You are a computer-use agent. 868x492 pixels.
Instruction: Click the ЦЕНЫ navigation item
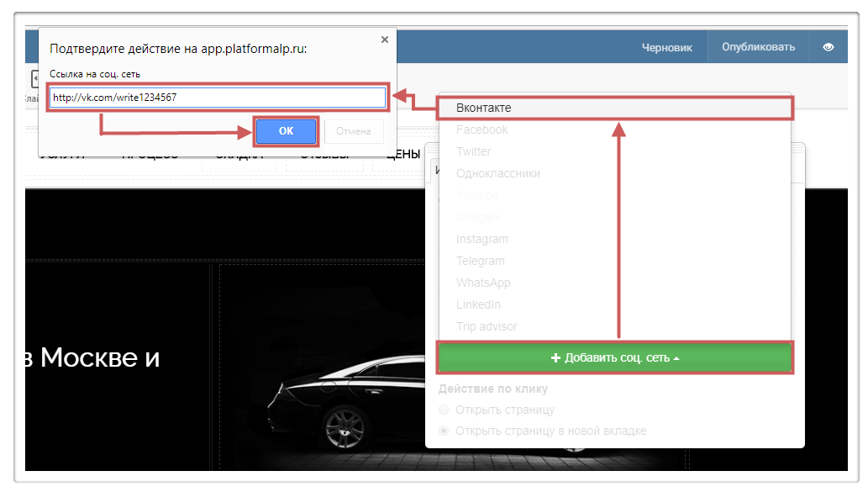point(402,155)
